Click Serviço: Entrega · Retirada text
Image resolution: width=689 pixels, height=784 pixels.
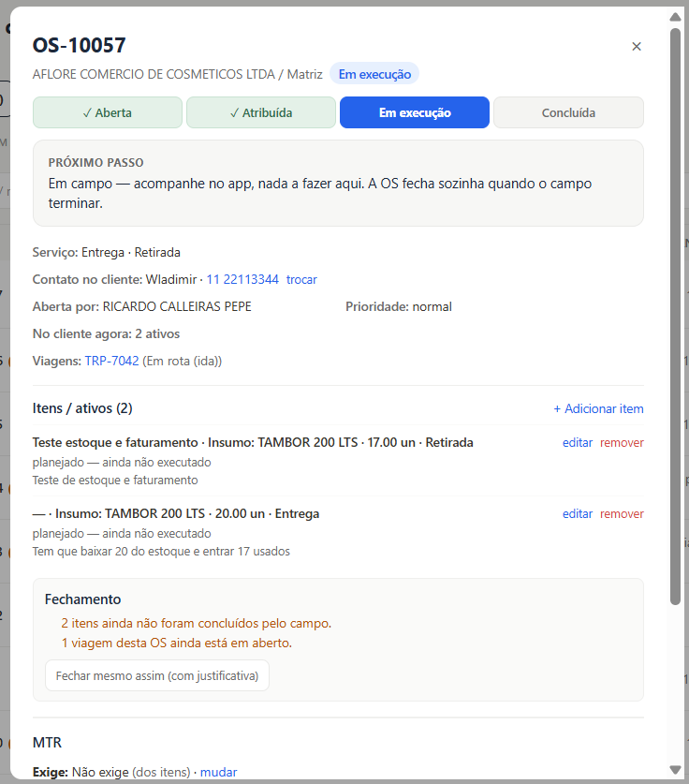coord(107,253)
